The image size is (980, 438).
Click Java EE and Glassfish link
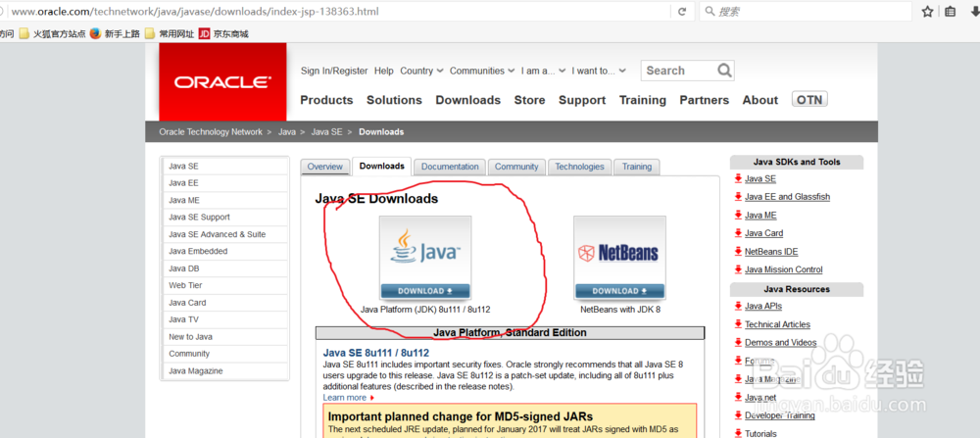tap(788, 197)
